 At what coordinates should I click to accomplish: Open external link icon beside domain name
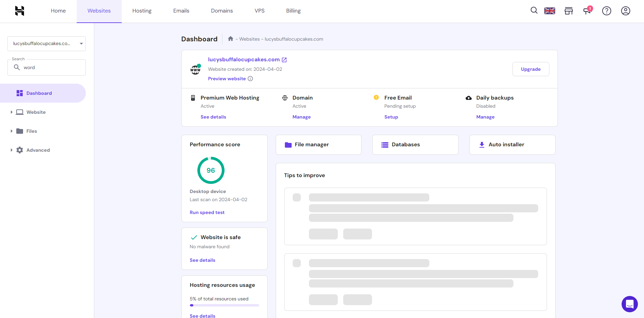click(x=284, y=60)
